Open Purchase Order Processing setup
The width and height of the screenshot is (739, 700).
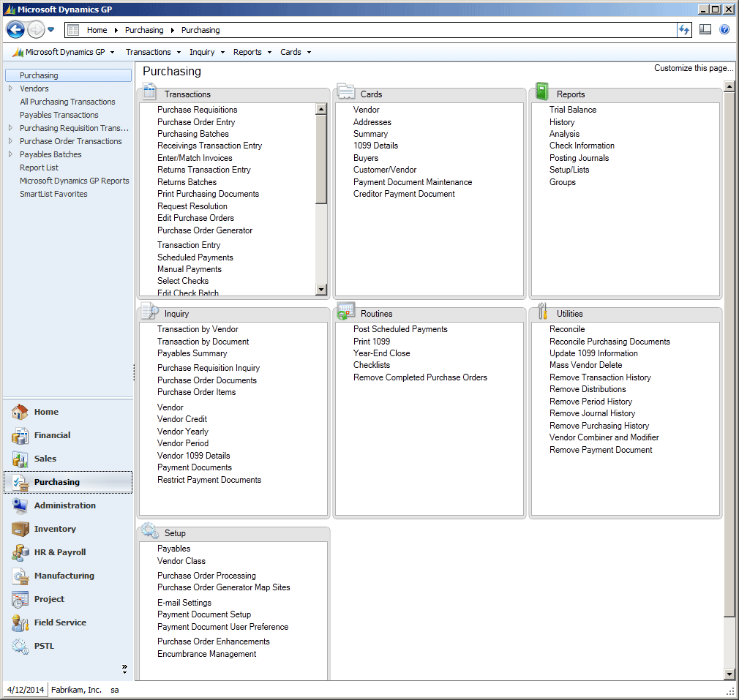(206, 576)
